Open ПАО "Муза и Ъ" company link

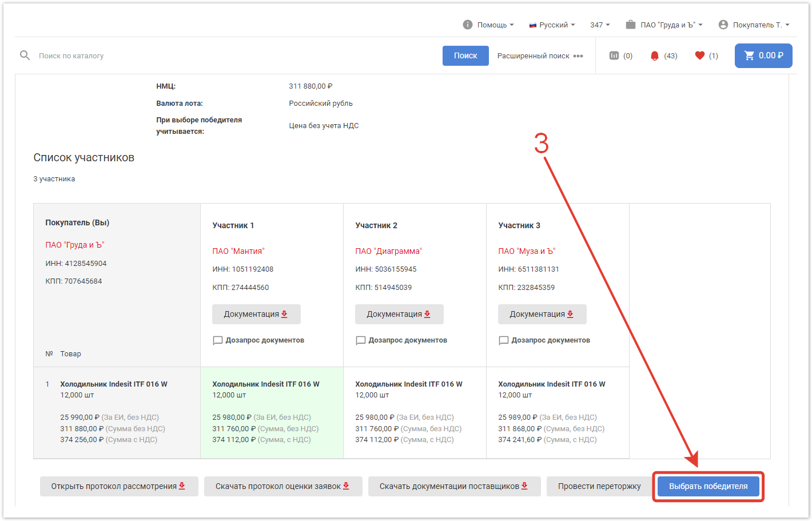pyautogui.click(x=527, y=251)
